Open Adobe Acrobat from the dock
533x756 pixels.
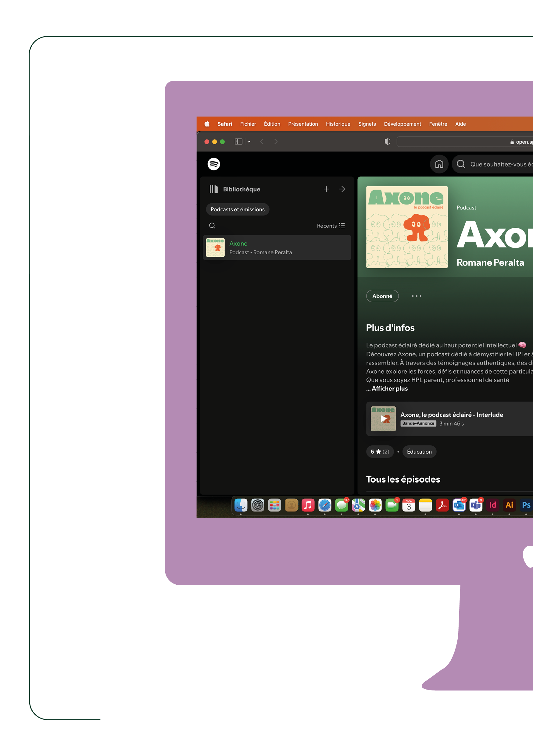pos(442,505)
